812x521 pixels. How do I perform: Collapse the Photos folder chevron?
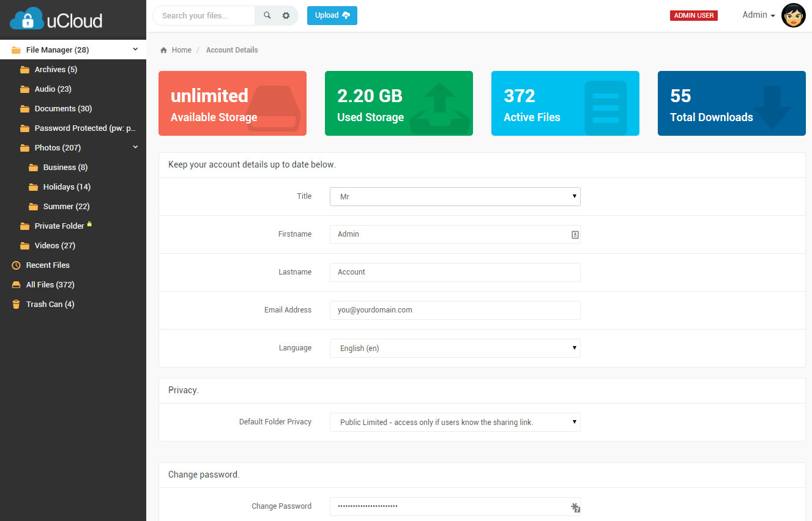click(135, 147)
